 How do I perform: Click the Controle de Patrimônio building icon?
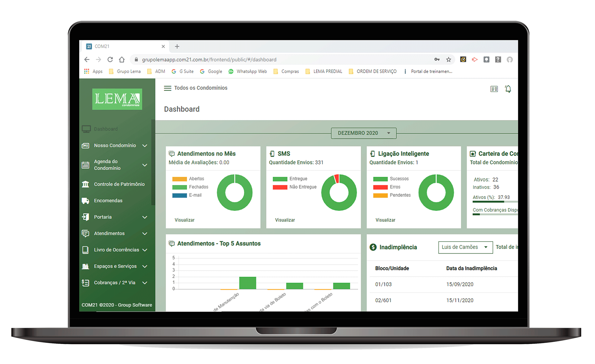[85, 184]
